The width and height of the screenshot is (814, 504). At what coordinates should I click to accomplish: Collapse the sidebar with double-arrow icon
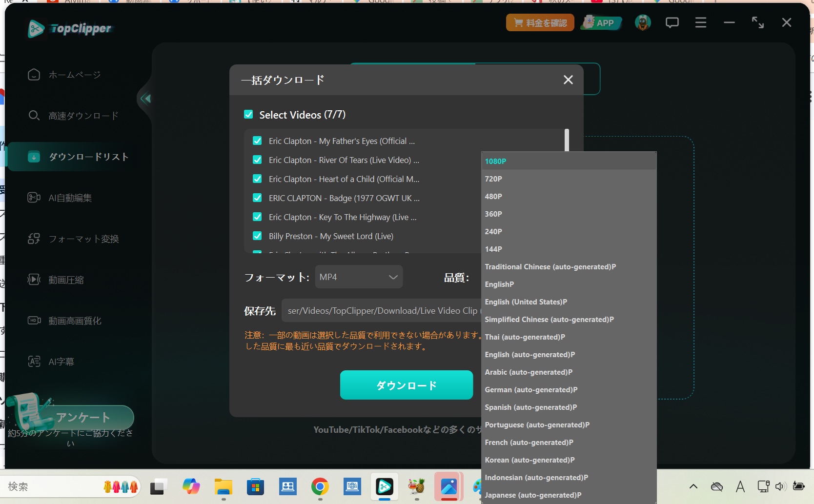[x=145, y=99]
